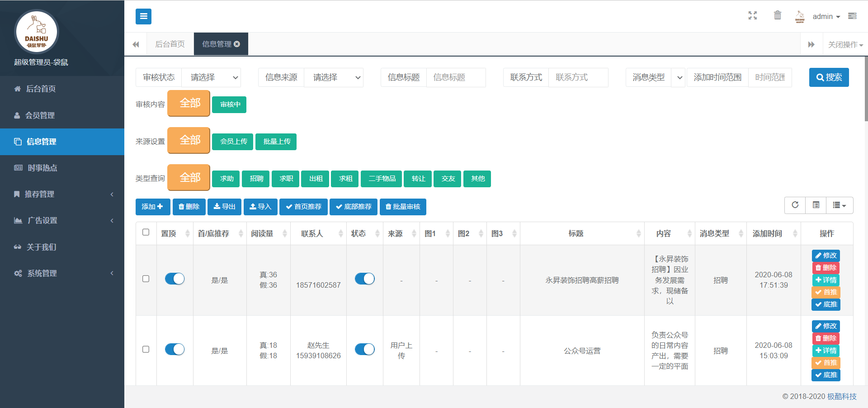Click the trash can icon in header
Screen dimensions: 868x408
[x=778, y=15]
